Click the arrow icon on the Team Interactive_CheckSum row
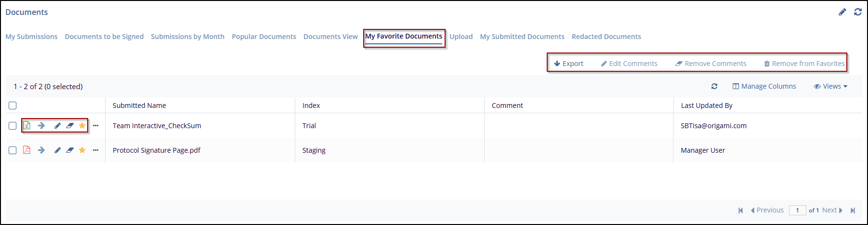 pos(41,125)
